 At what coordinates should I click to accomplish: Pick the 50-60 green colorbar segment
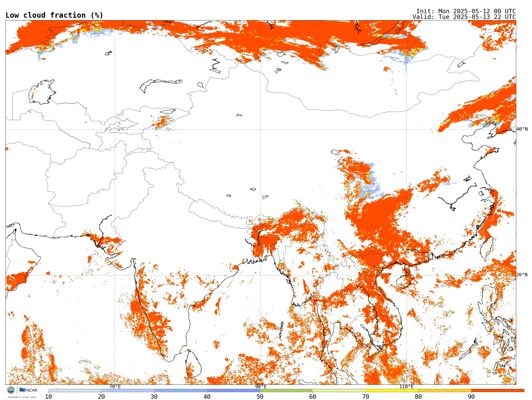[286, 391]
